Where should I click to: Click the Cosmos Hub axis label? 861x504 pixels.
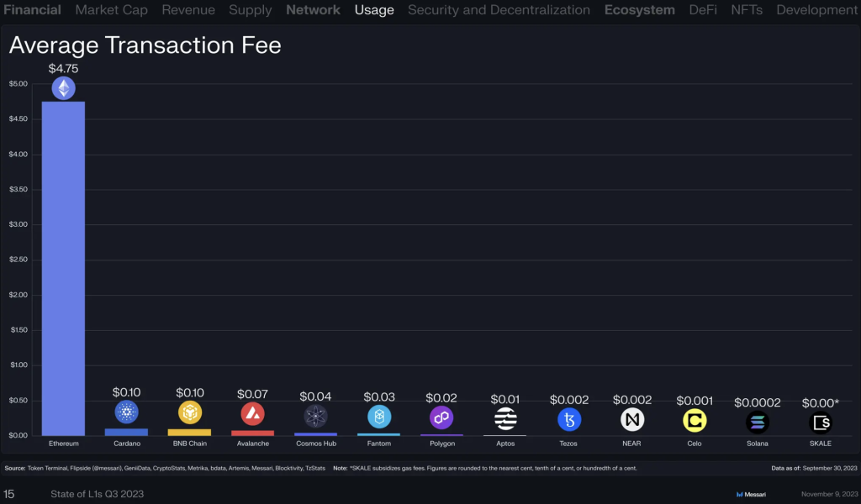coord(316,444)
